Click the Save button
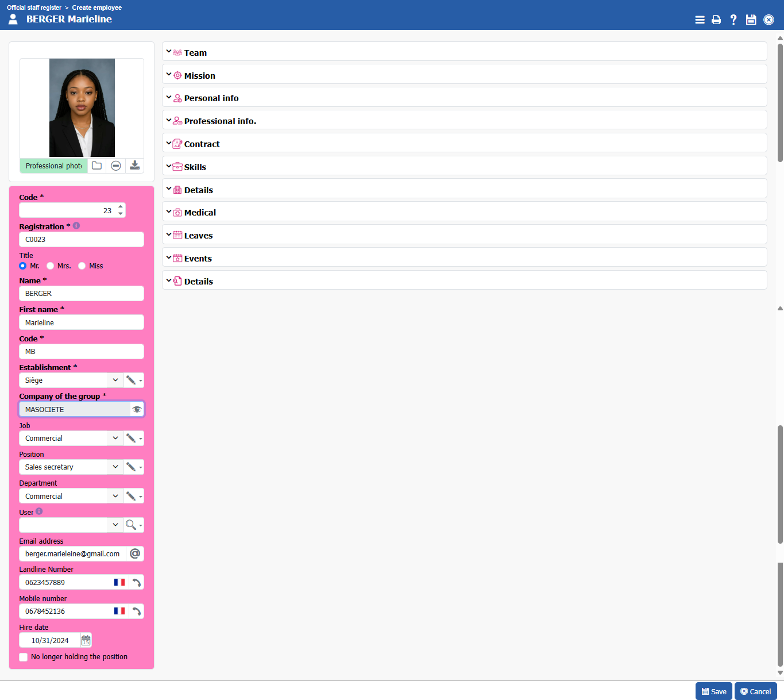 coord(713,691)
